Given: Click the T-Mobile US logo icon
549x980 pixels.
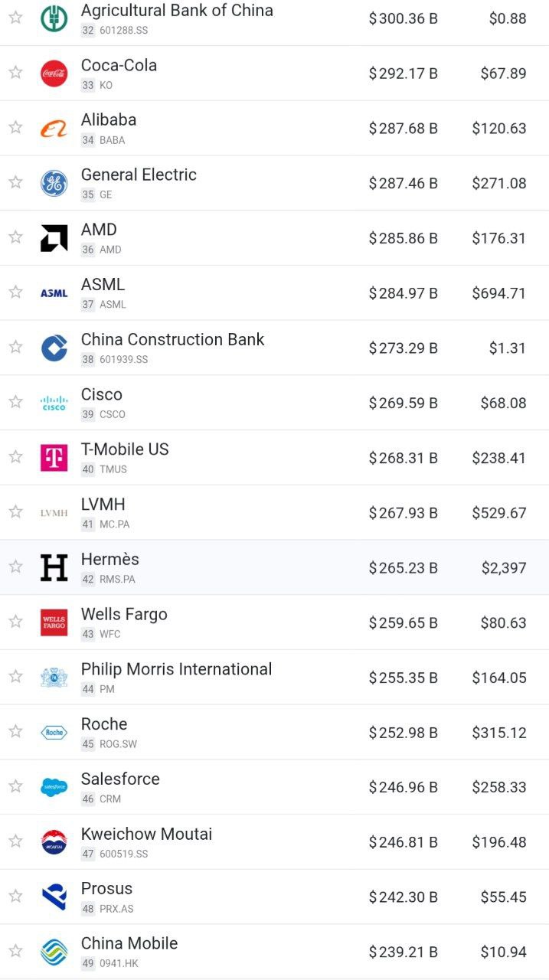Looking at the screenshot, I should tap(54, 458).
